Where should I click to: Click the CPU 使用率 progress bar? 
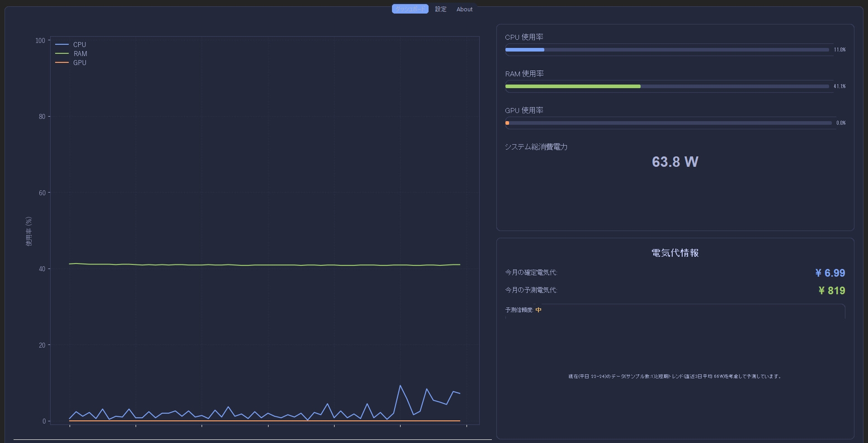click(667, 50)
